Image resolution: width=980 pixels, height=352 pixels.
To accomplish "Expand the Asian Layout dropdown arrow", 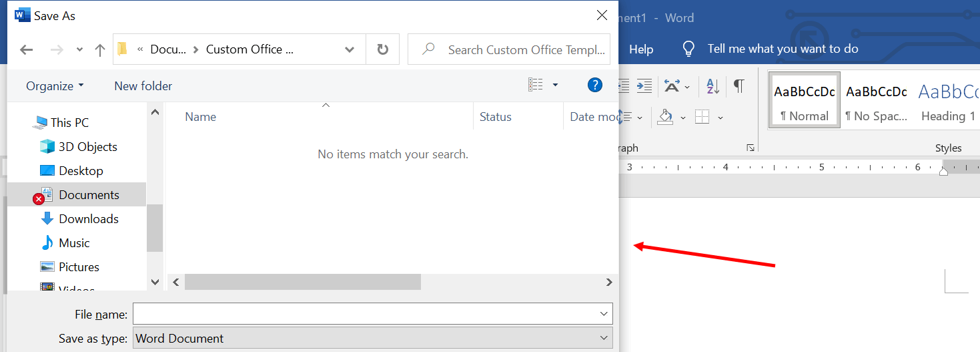I will point(687,86).
